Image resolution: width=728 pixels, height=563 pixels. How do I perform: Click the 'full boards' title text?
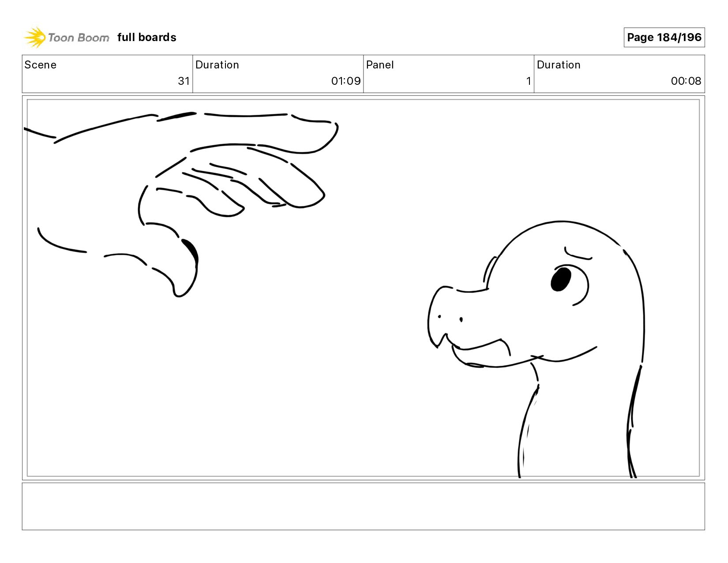147,38
